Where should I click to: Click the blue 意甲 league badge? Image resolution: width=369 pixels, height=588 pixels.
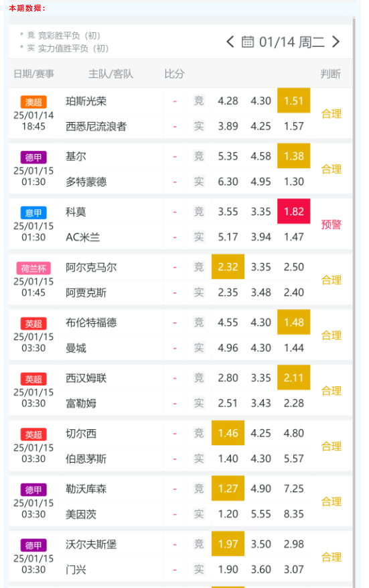pyautogui.click(x=33, y=213)
